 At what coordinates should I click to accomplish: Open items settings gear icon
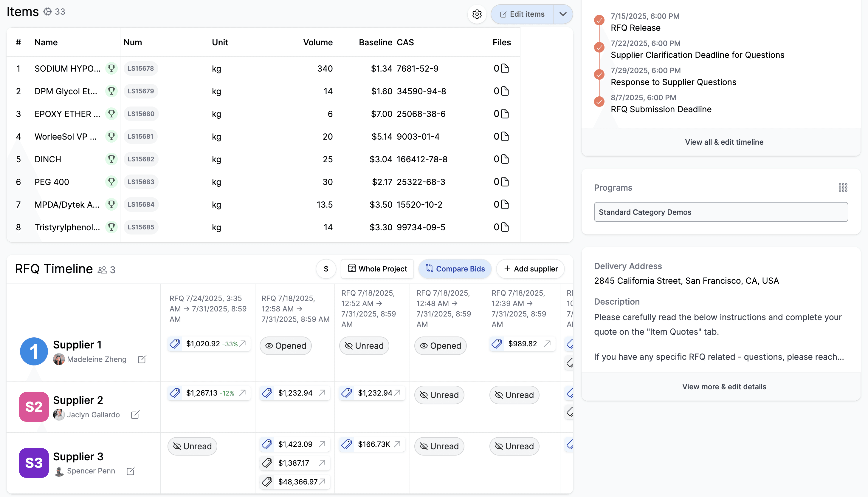(x=477, y=14)
